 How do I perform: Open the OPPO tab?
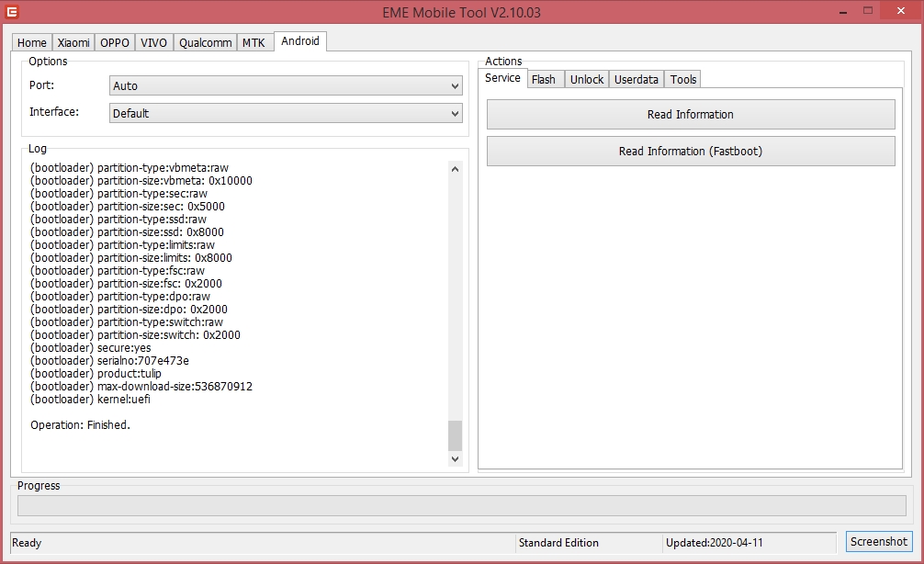(x=114, y=42)
